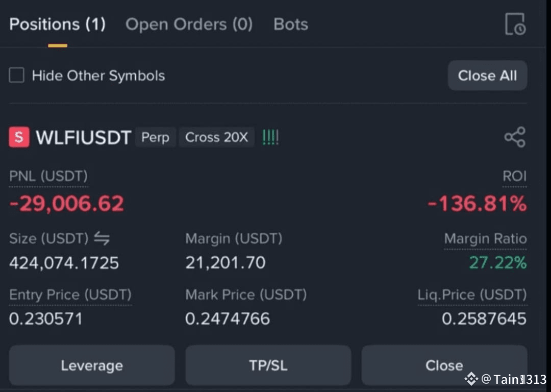Screen dimensions: 551x392
Task: Tap the Liq.Price (USDT) label
Action: (x=472, y=295)
